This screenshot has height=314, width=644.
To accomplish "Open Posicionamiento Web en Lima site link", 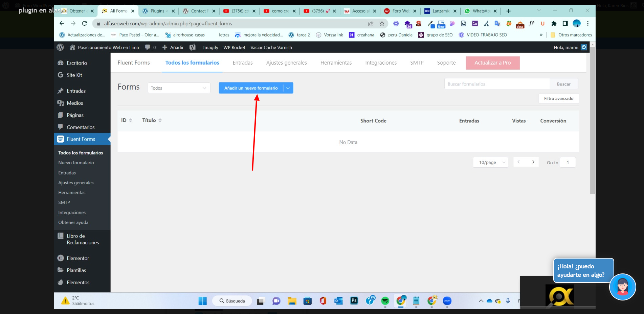I will [104, 47].
